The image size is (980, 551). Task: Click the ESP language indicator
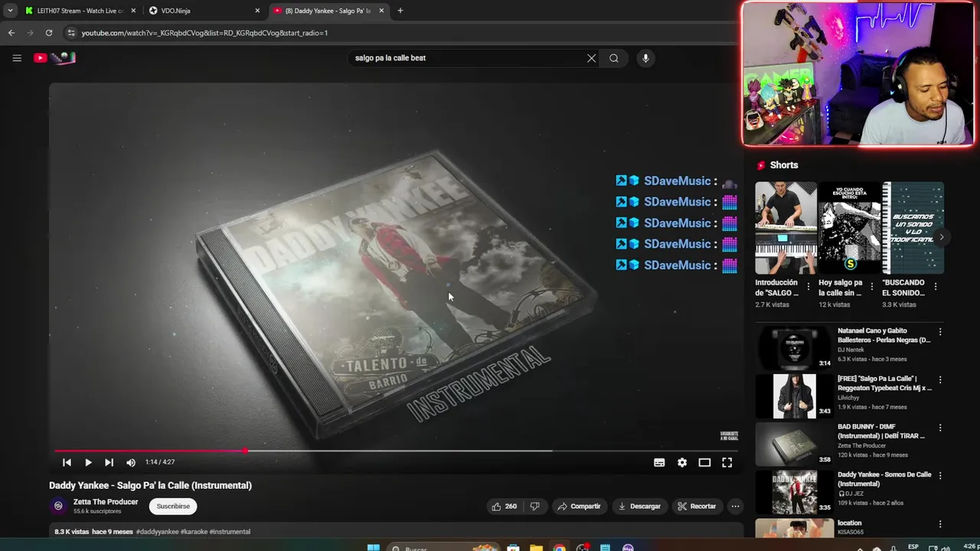point(913,547)
